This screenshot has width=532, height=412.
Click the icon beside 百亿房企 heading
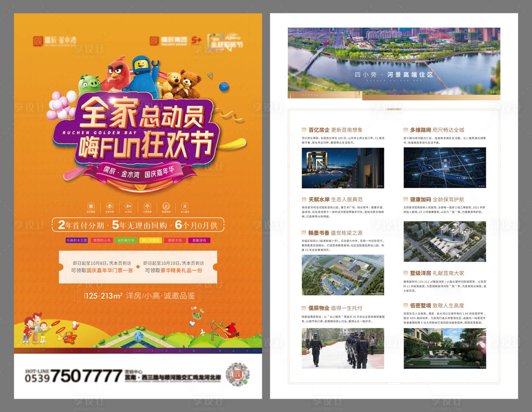[304, 130]
